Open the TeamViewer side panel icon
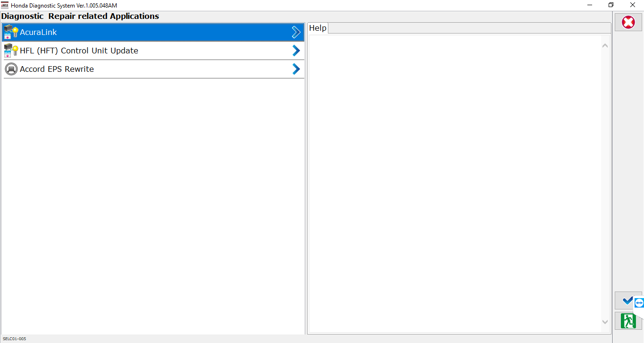Image resolution: width=644 pixels, height=343 pixels. click(639, 303)
